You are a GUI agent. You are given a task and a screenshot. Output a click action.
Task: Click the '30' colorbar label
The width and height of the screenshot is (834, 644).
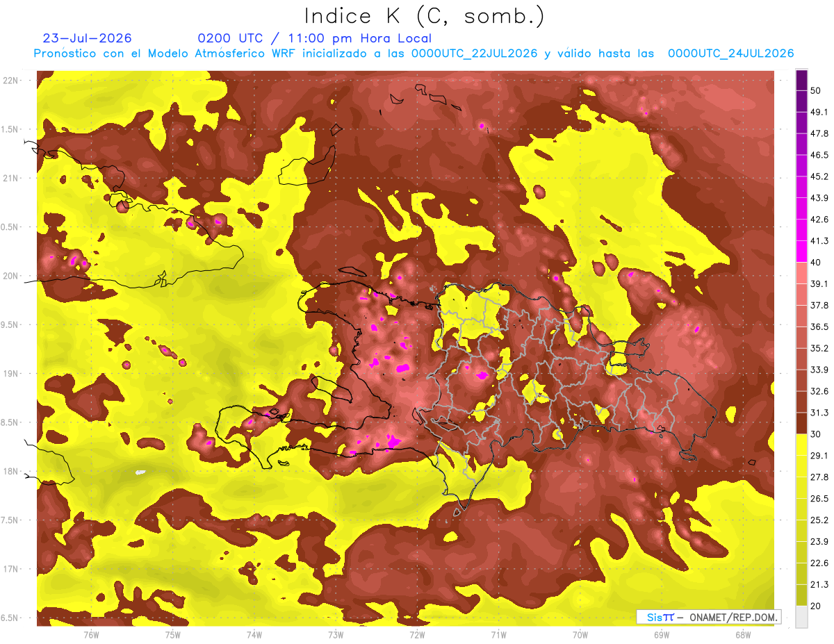click(816, 434)
